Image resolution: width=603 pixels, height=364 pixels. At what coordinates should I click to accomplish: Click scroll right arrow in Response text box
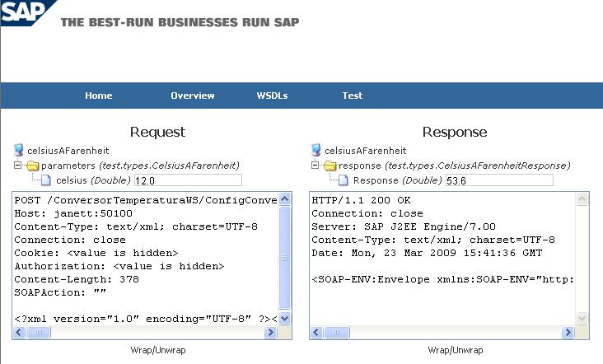pyautogui.click(x=568, y=332)
